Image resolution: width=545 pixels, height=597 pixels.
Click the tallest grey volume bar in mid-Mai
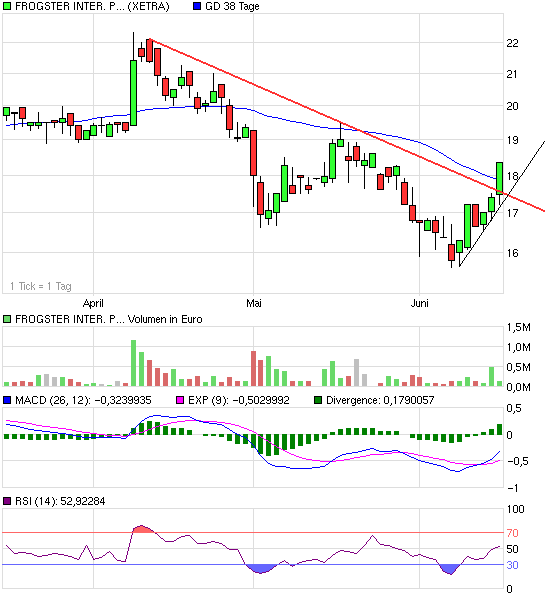pyautogui.click(x=356, y=373)
